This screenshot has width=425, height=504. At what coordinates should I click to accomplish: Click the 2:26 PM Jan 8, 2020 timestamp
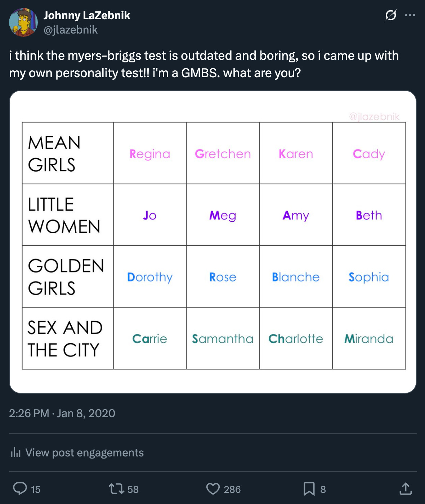(62, 413)
